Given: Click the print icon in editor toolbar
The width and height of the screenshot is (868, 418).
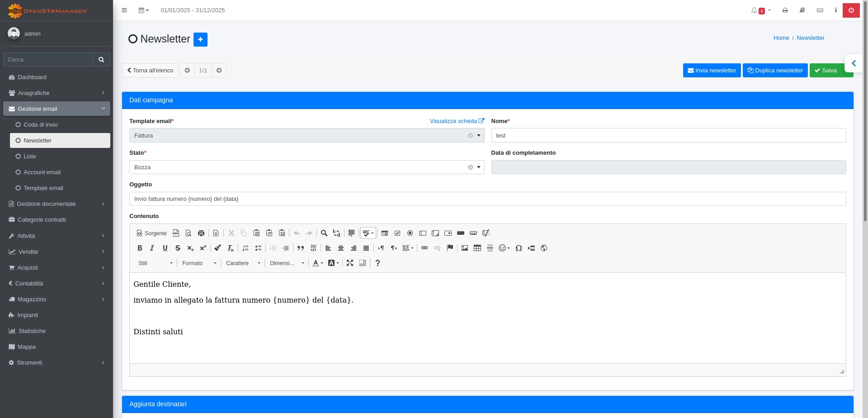Looking at the screenshot, I should [201, 233].
